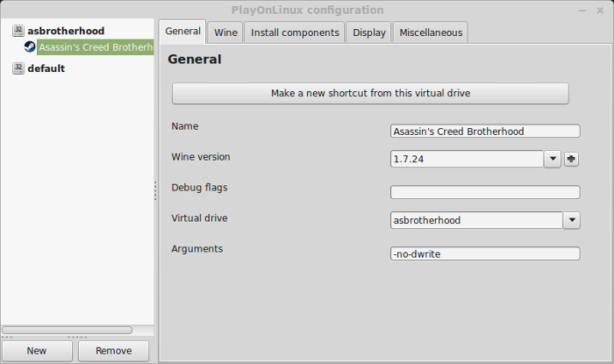
Task: Click the General heading text
Action: (x=195, y=59)
